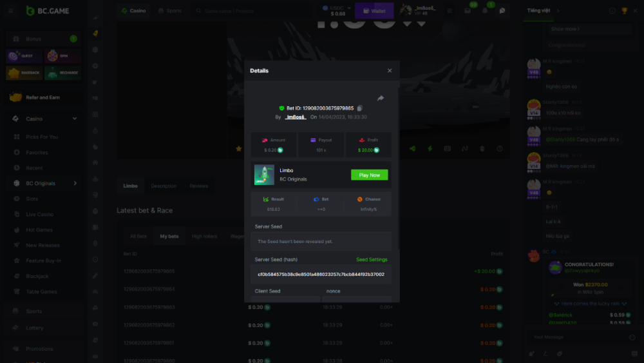Close the Details dialog
This screenshot has width=644, height=363.
pyautogui.click(x=390, y=71)
